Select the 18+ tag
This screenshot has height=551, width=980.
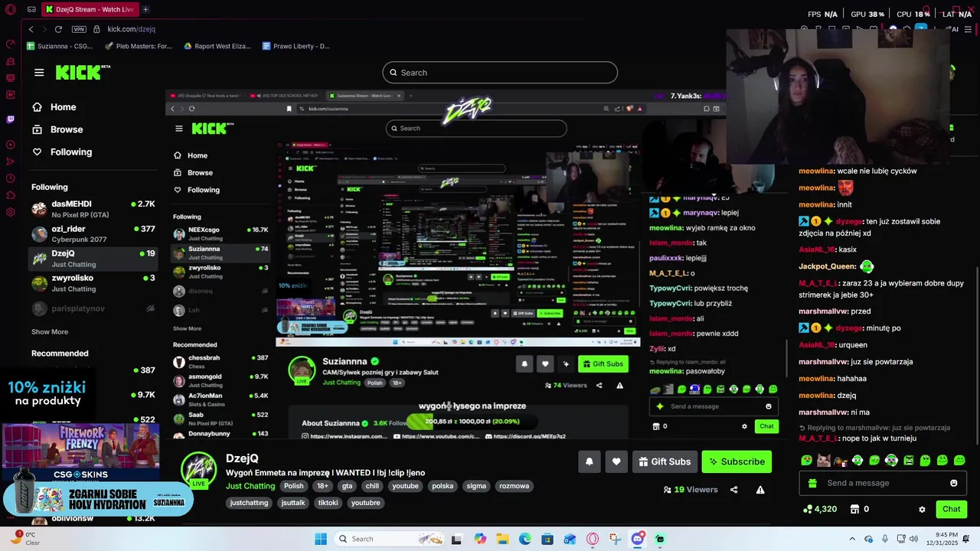[322, 486]
